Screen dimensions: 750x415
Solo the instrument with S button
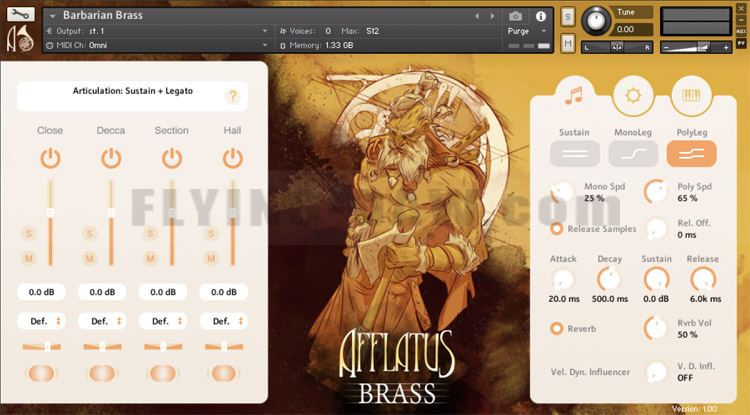(568, 17)
